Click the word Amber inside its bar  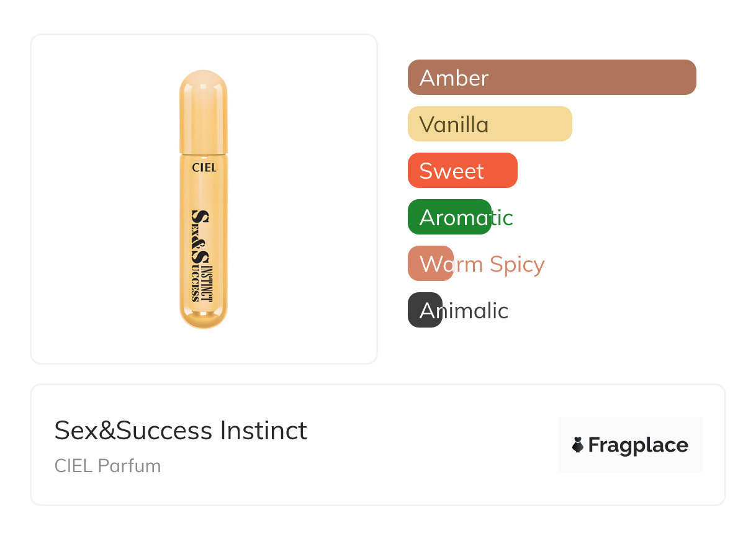[x=454, y=78]
